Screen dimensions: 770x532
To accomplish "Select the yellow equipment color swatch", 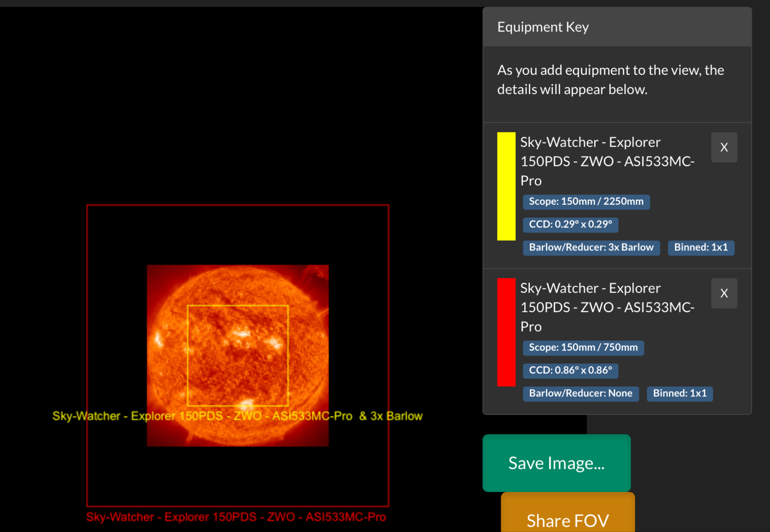I will pos(506,186).
